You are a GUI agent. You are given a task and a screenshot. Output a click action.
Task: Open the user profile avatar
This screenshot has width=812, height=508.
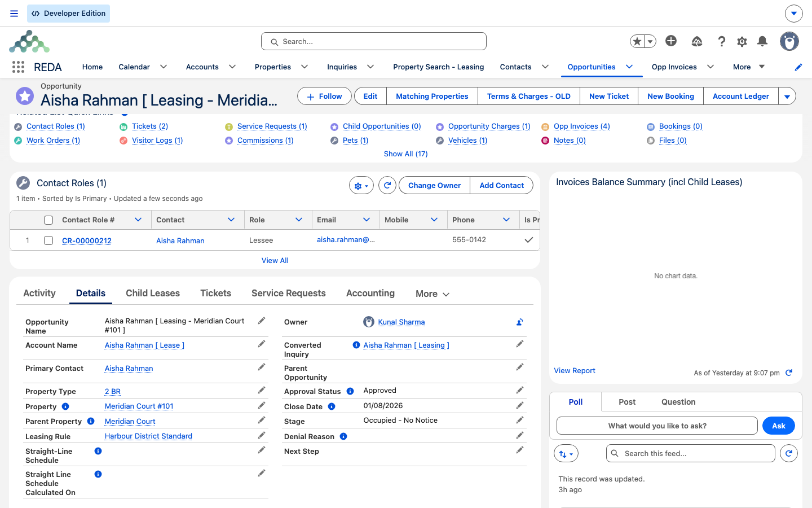pyautogui.click(x=789, y=41)
